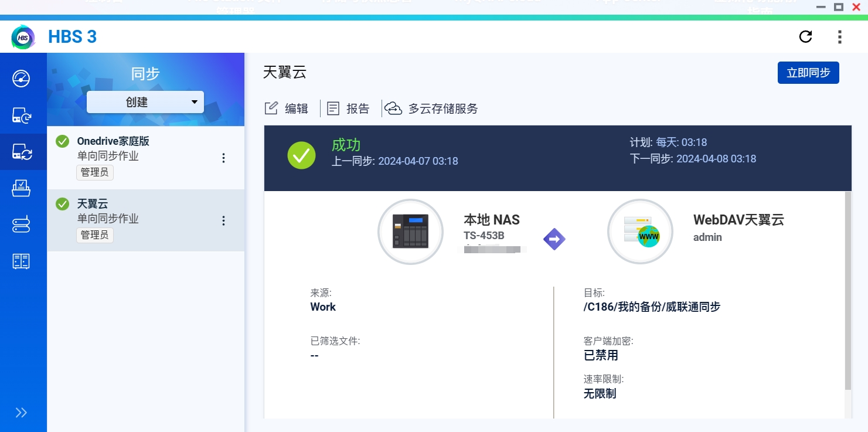This screenshot has height=432, width=868.
Task: Open the Overview dashboard in sidebar
Action: click(22, 79)
